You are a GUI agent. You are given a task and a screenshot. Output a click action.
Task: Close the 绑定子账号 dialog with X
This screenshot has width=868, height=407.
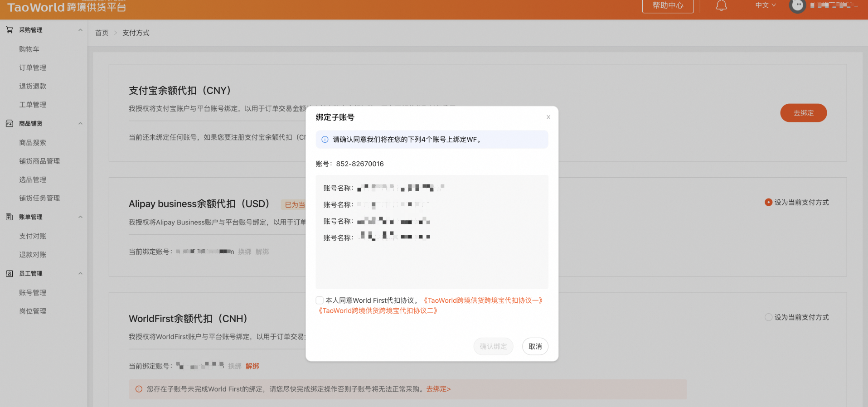pos(548,117)
